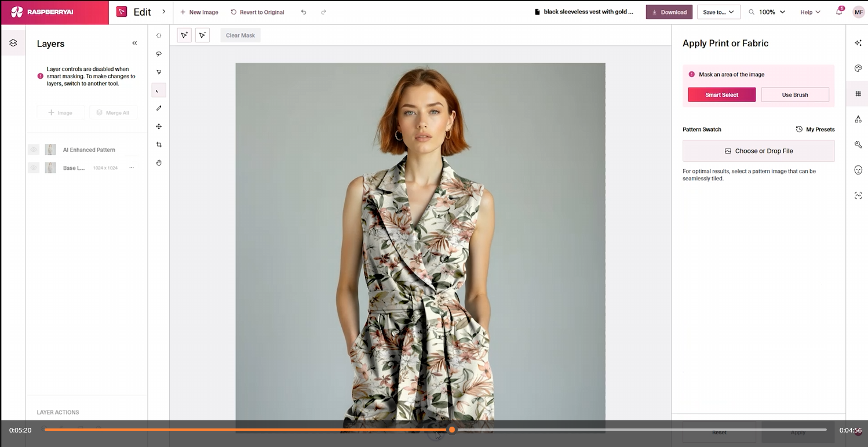868x447 pixels.
Task: Open the print or fabric grid panel
Action: (x=858, y=94)
